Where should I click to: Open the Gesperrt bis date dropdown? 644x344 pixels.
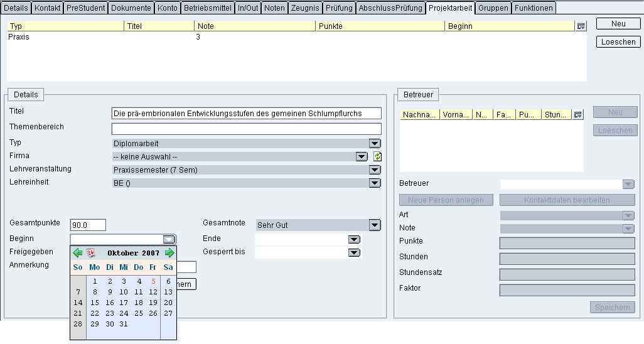[x=354, y=252]
